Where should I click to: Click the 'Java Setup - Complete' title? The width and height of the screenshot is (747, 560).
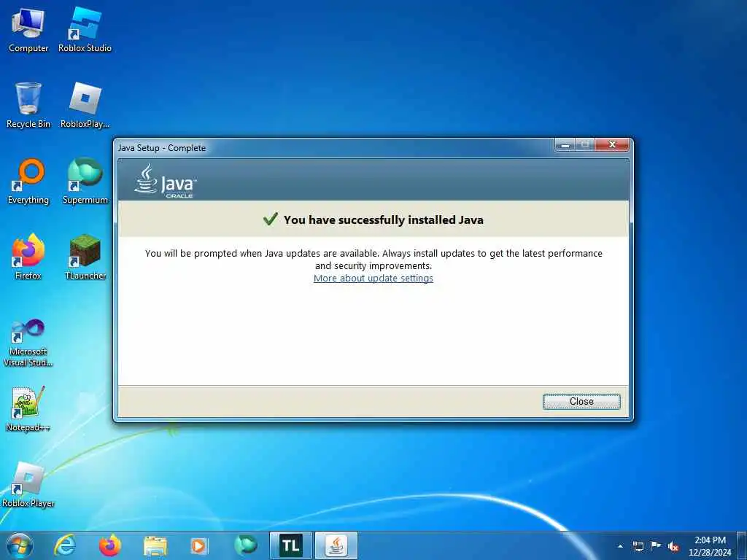click(162, 147)
